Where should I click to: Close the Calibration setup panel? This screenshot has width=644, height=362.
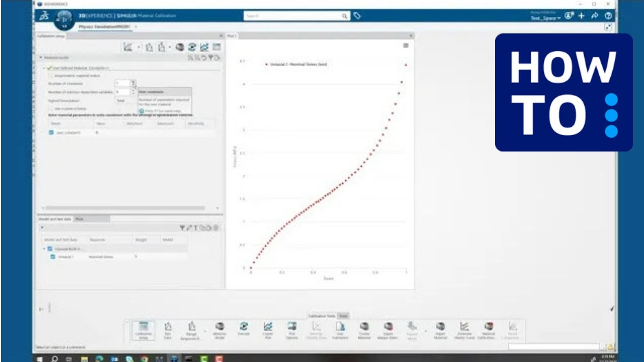(221, 36)
